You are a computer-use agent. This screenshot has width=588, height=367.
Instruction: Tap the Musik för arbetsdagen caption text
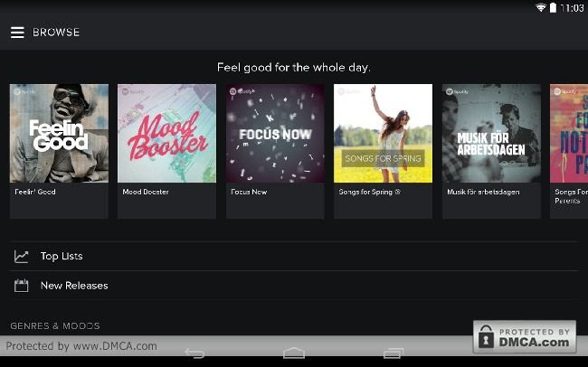click(x=483, y=192)
